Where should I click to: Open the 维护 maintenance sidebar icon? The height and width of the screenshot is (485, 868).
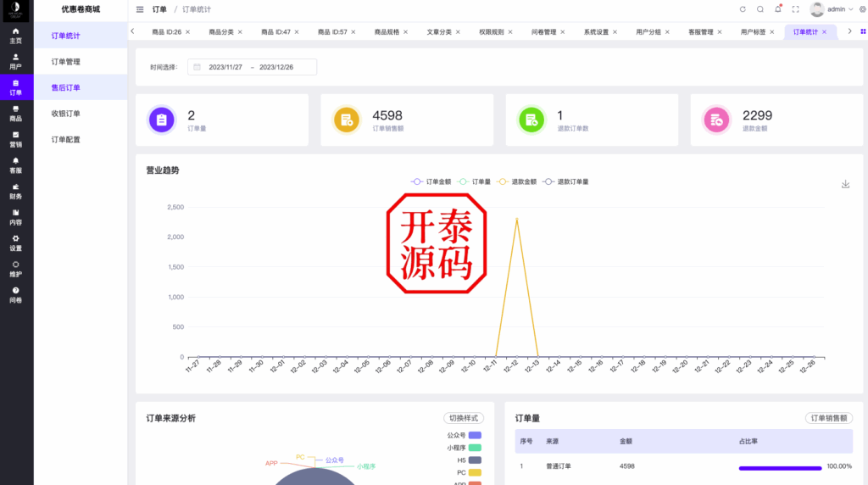point(15,270)
